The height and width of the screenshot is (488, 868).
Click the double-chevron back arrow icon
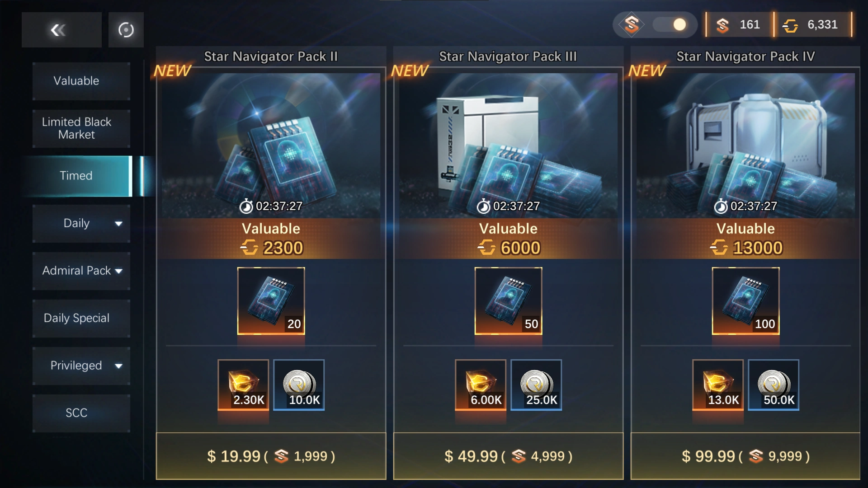(x=59, y=30)
